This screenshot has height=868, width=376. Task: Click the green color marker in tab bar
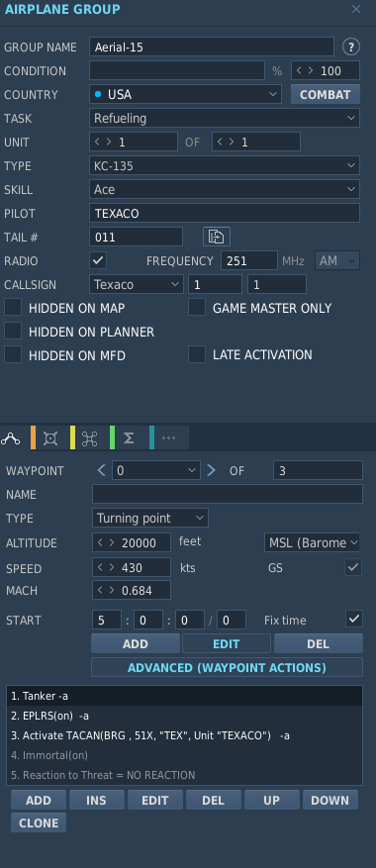click(x=113, y=437)
